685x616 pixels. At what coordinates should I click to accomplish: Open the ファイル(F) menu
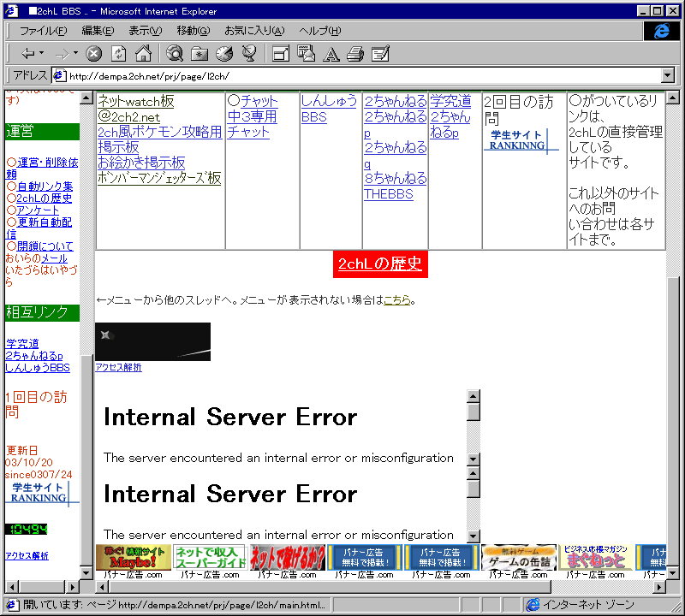tap(44, 31)
